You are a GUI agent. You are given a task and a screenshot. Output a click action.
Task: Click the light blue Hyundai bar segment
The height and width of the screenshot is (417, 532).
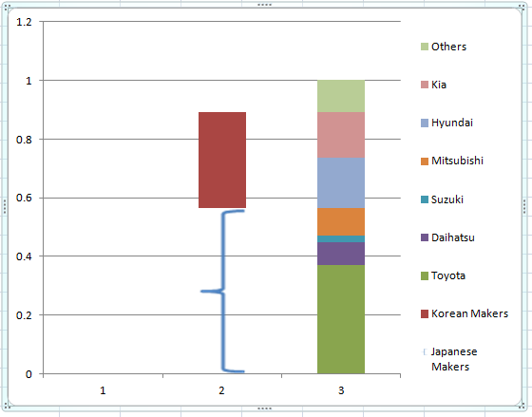tap(341, 183)
